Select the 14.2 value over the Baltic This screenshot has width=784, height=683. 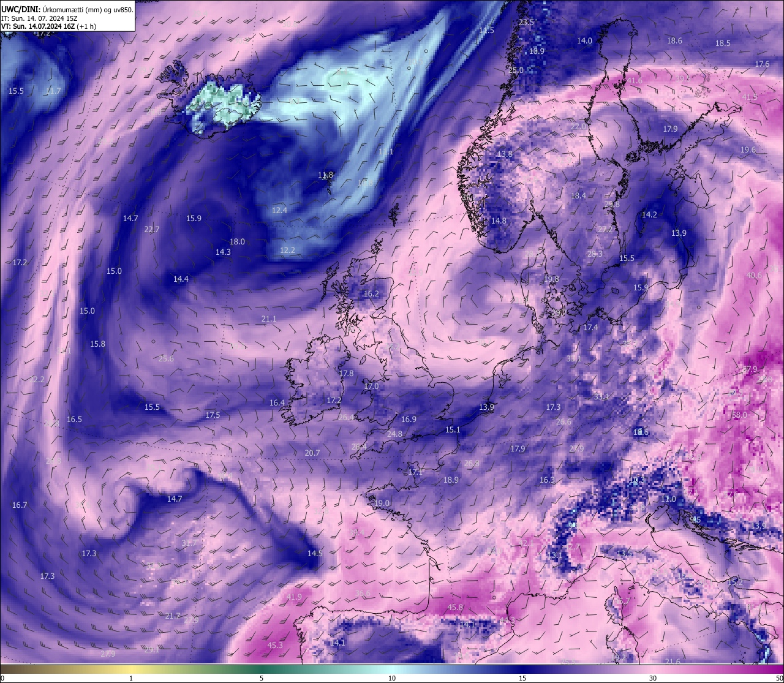(649, 215)
